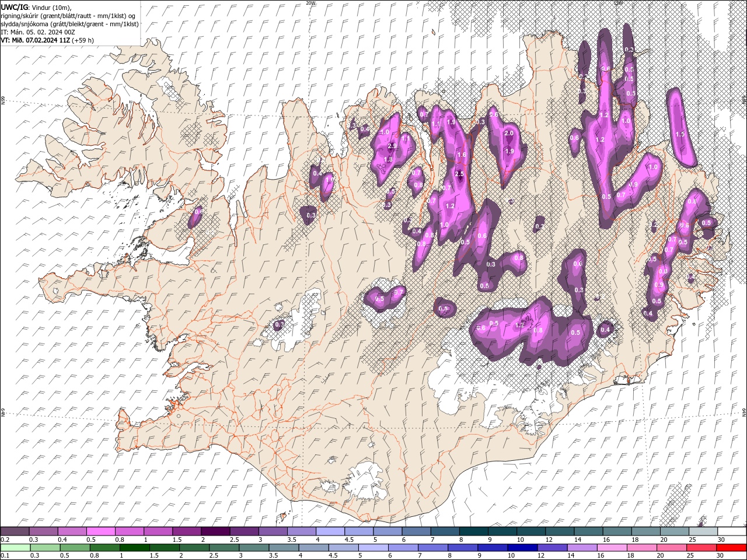Select the magenta 1.5 snow-scale swatch
Image resolution: width=747 pixels, height=560 pixels.
(187, 531)
